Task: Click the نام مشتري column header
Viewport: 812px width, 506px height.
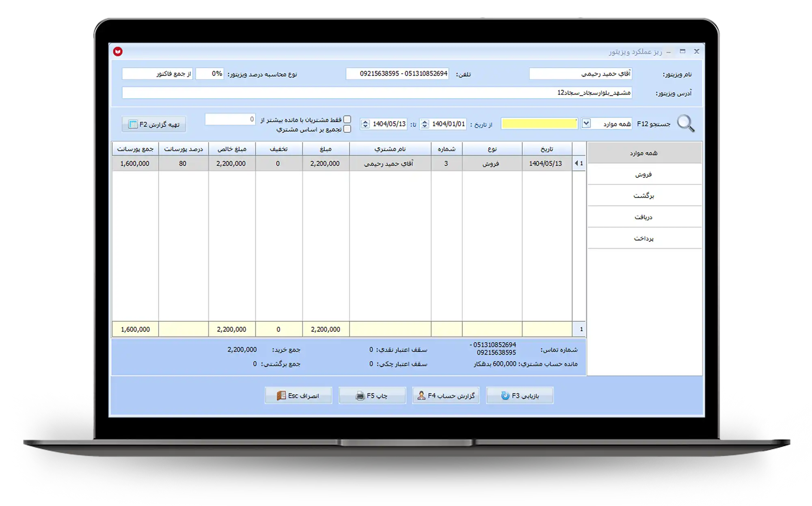Action: pos(390,149)
